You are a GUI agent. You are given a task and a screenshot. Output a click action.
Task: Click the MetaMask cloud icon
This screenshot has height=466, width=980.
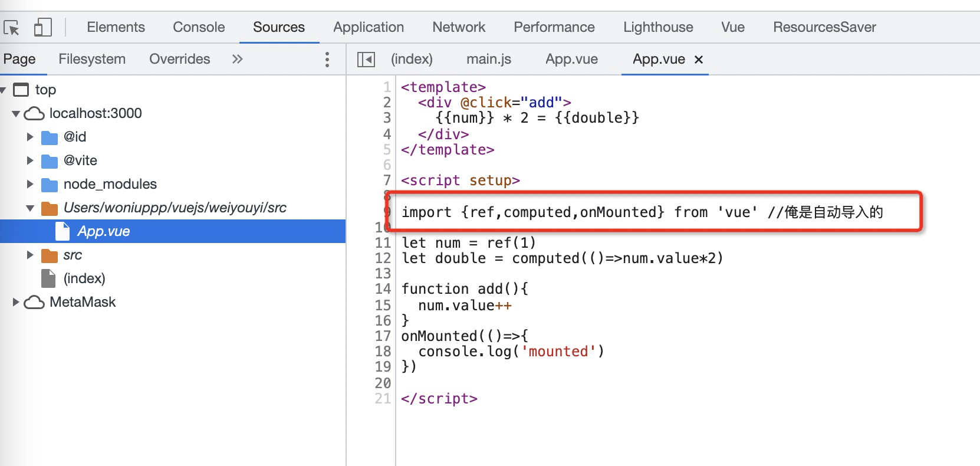click(x=34, y=302)
